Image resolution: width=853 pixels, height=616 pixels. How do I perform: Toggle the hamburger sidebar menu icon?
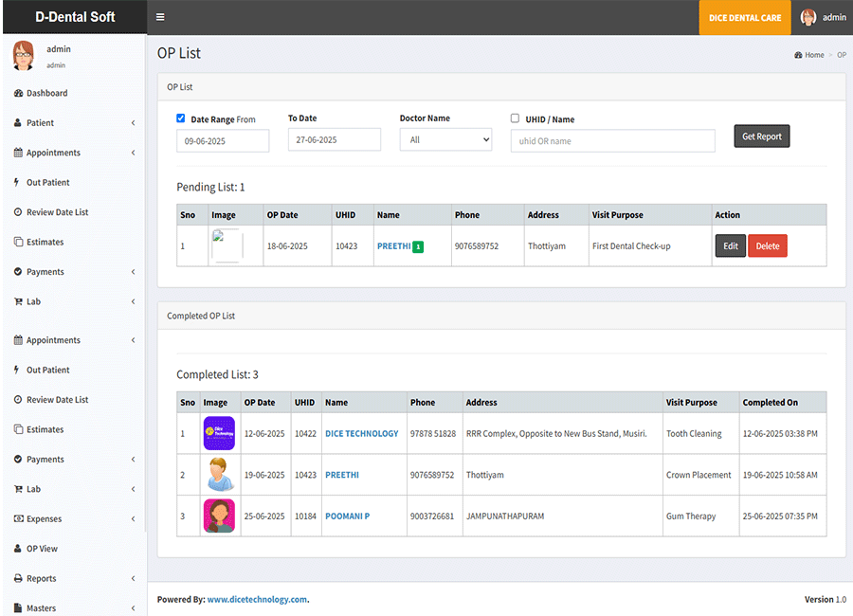point(160,17)
